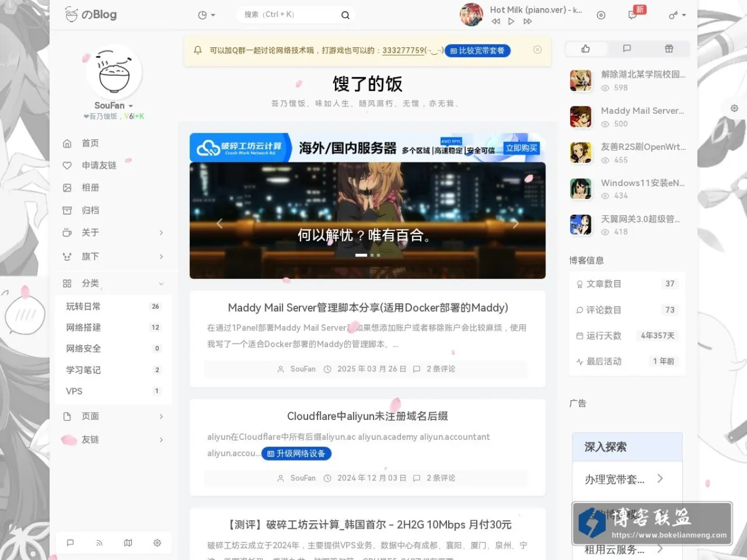Open the RSS feed icon
Image resolution: width=747 pixels, height=560 pixels.
pyautogui.click(x=99, y=543)
